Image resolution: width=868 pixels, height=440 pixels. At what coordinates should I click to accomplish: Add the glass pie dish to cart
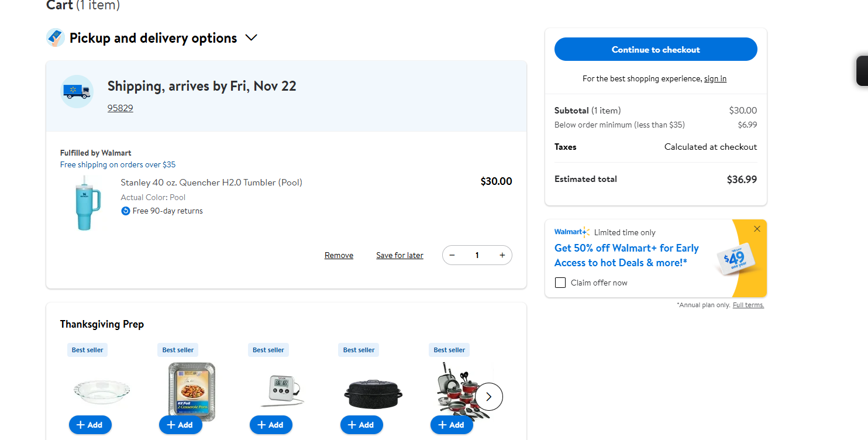point(90,425)
